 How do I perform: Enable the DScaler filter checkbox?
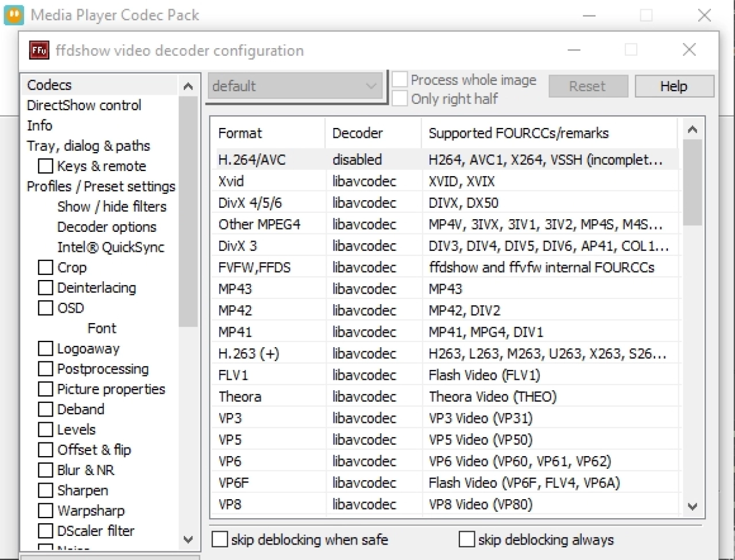(45, 531)
